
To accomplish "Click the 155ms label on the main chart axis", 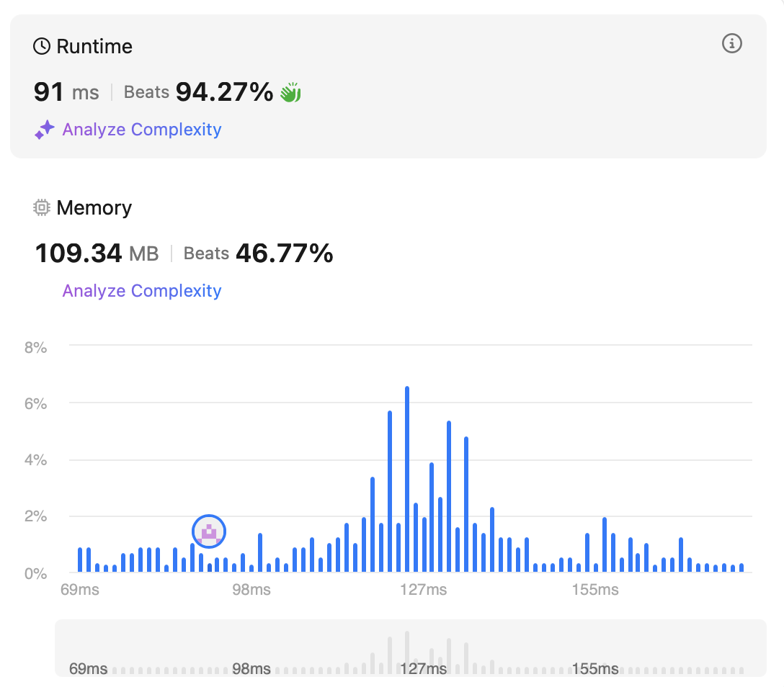I will (x=595, y=590).
